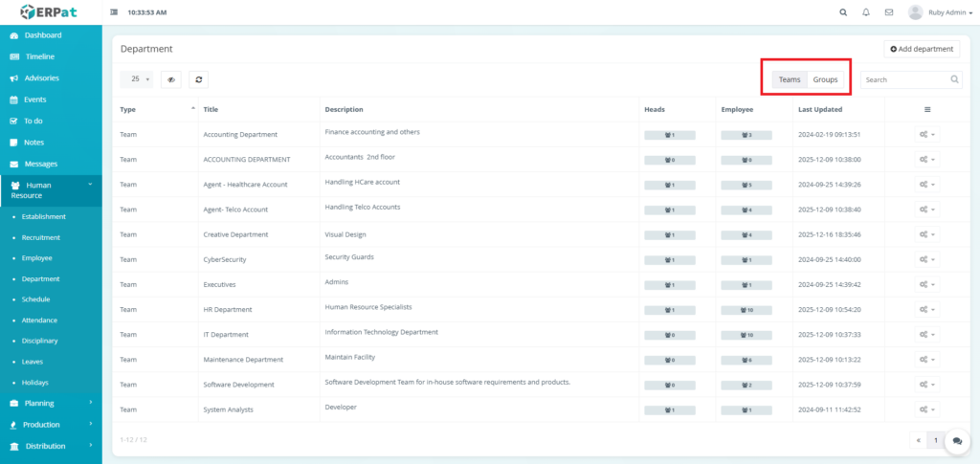Switch the view to Teams
The image size is (980, 464).
[790, 79]
